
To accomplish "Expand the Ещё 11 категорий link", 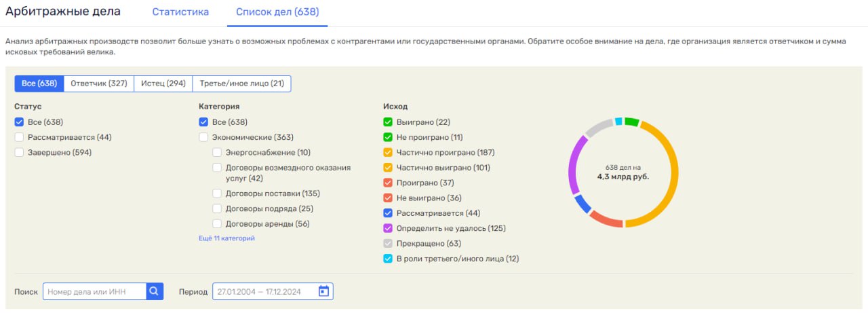I will 226,238.
